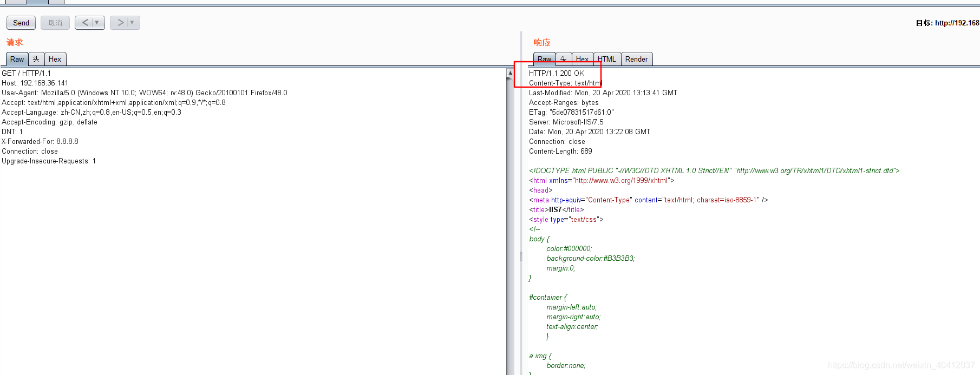Screen dimensions: 980x375
Task: Select the Raw tab in the response panel
Action: [544, 59]
